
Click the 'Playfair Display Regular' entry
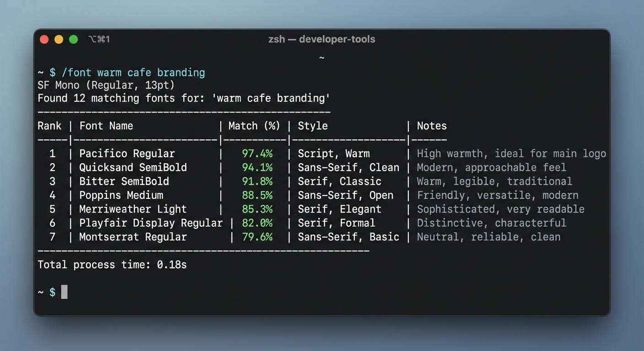[x=150, y=223]
